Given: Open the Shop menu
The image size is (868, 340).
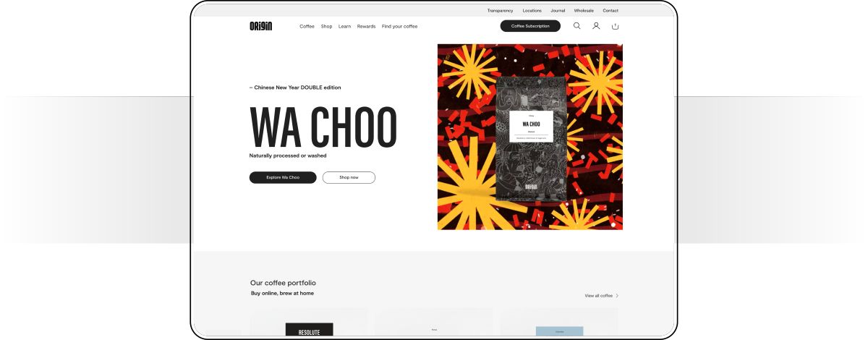Looking at the screenshot, I should click(x=327, y=26).
